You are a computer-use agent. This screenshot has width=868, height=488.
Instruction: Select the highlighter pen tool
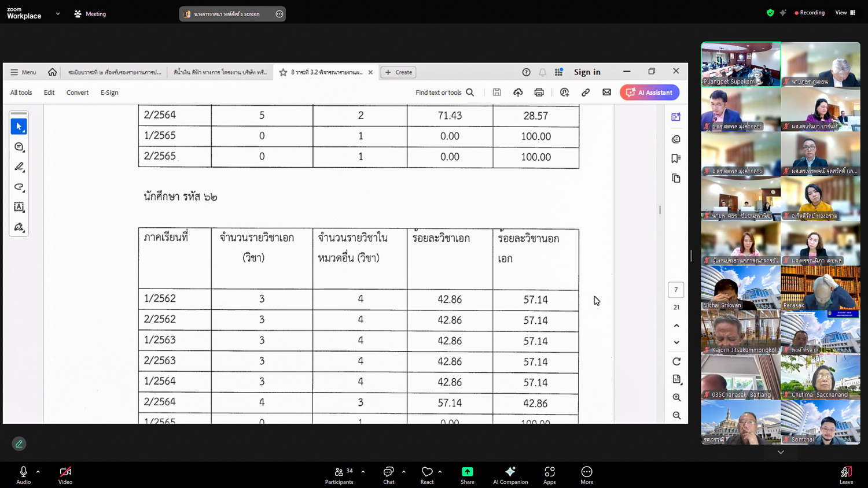pos(19,167)
